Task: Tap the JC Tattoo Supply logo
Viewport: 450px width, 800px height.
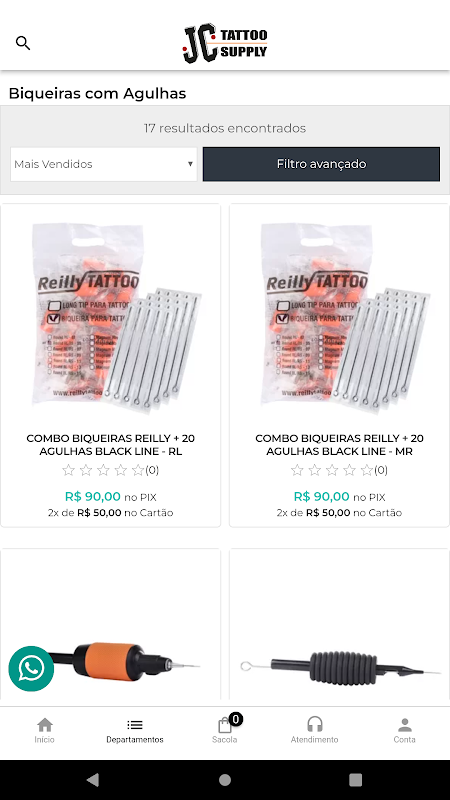Action: pos(225,43)
